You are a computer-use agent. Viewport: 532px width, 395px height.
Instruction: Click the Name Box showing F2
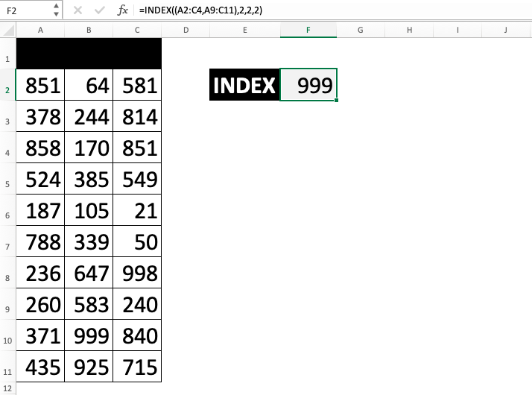click(27, 10)
